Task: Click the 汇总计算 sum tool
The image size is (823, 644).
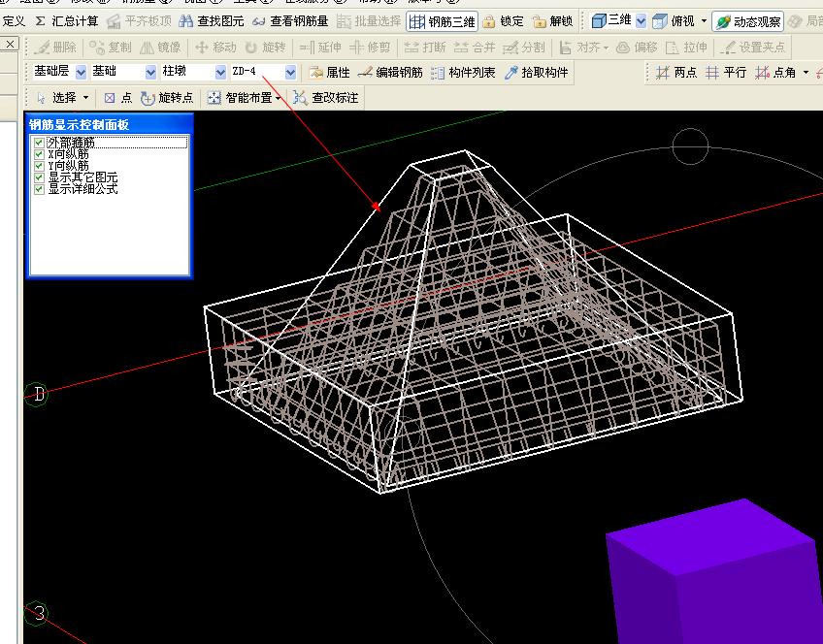Action: point(67,21)
